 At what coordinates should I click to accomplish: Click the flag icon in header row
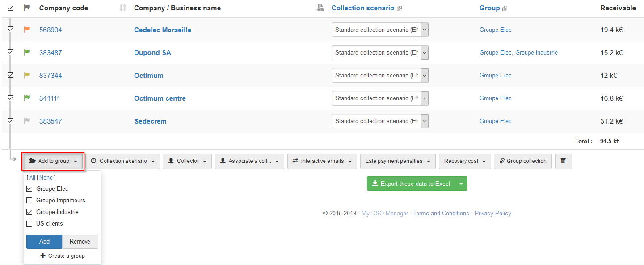(x=27, y=8)
